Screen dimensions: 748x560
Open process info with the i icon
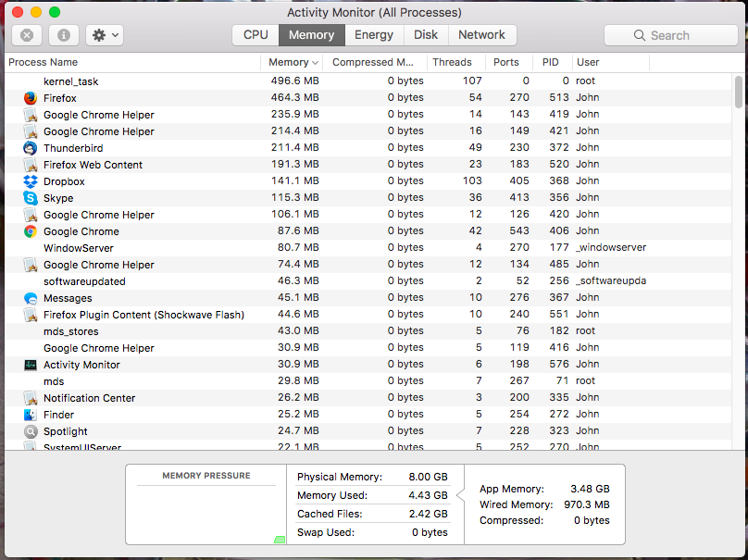(x=64, y=35)
